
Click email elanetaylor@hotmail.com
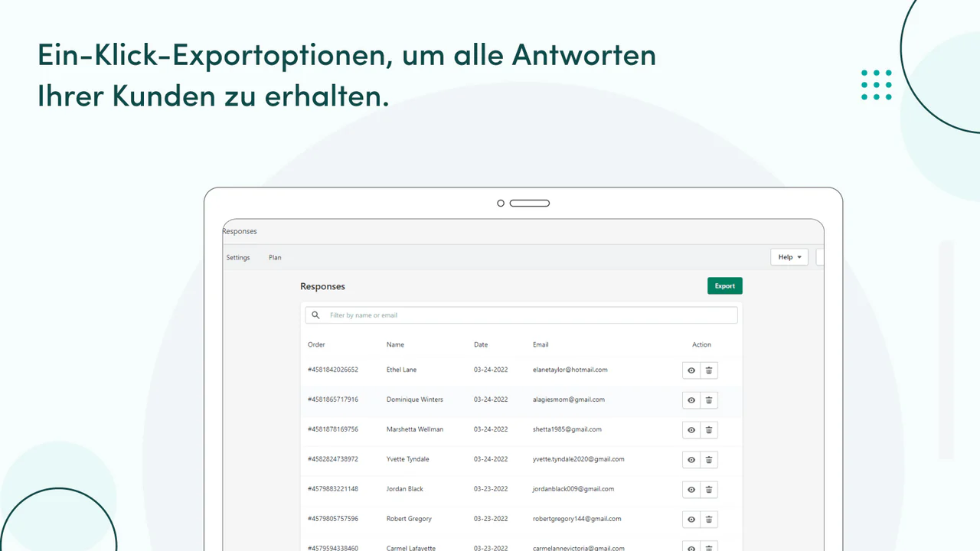570,370
